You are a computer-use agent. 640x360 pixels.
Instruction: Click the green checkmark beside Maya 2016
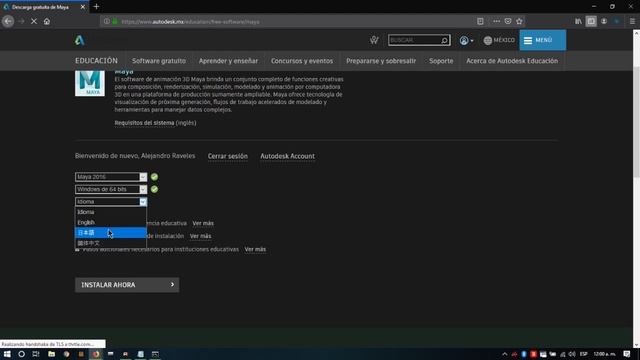coord(154,177)
